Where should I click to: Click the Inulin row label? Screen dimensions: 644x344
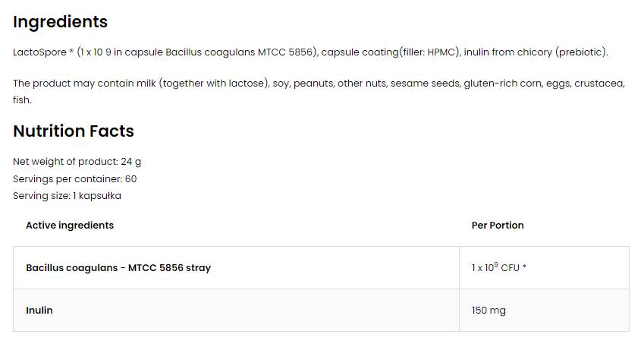click(39, 311)
